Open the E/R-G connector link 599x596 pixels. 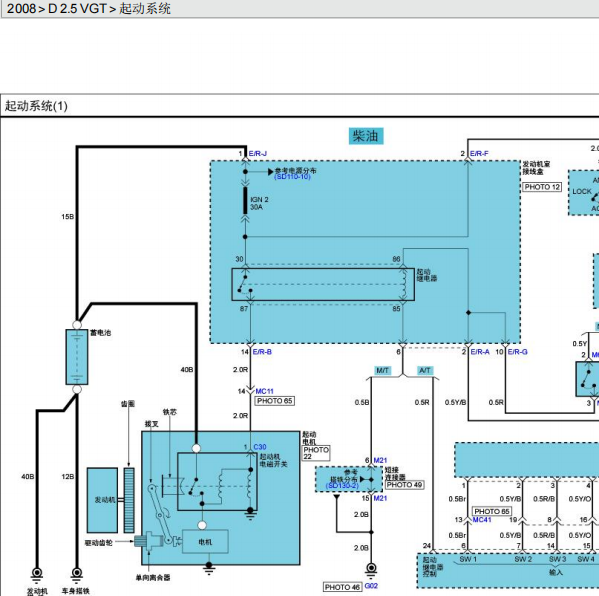(518, 351)
